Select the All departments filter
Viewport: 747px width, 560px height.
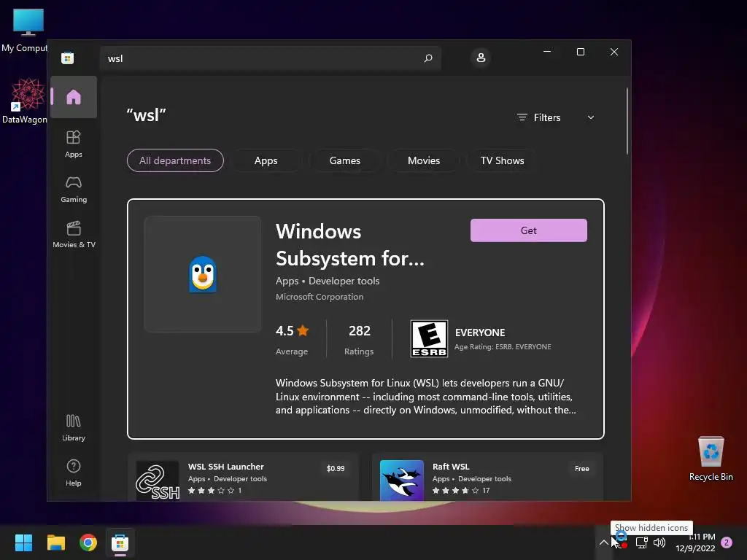tap(175, 160)
